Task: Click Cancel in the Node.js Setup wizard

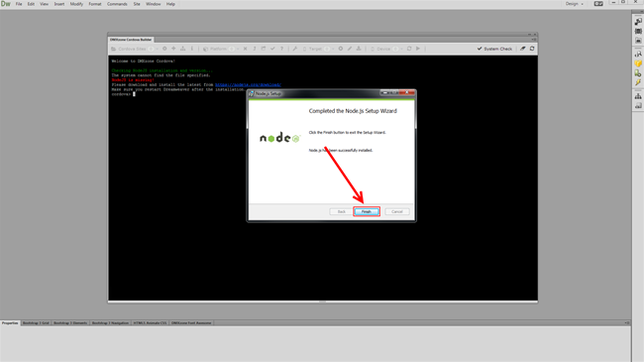Action: [x=396, y=211]
